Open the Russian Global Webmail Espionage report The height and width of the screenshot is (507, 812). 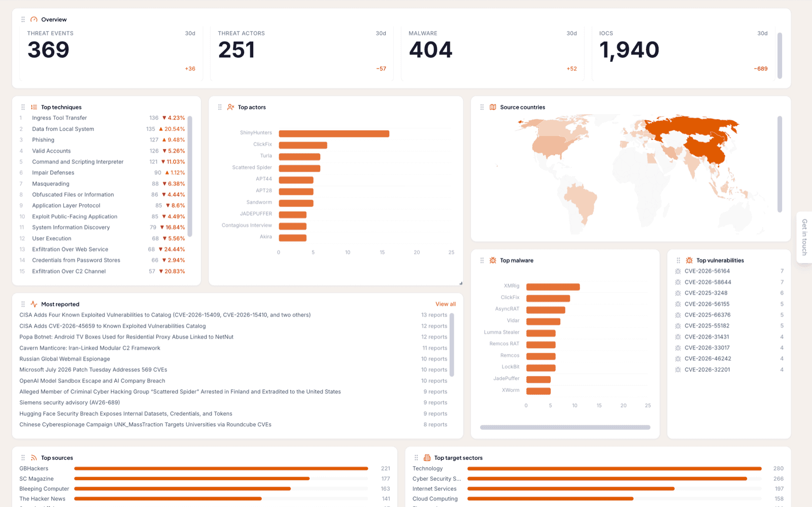click(233, 359)
